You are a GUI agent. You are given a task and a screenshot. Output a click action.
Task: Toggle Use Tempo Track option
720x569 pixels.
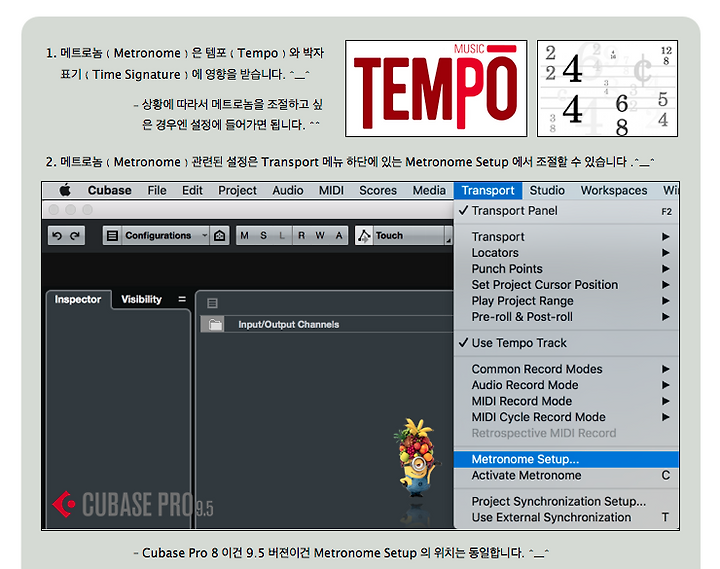click(x=566, y=343)
